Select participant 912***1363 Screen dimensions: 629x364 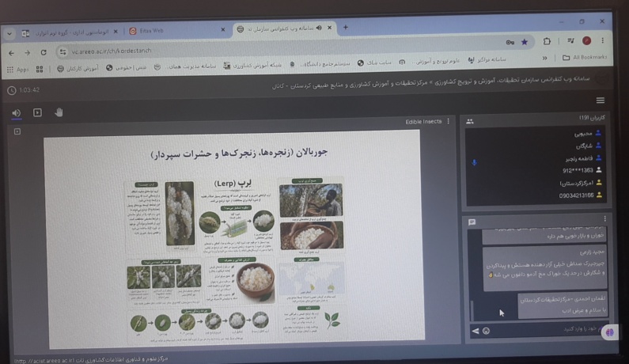(x=582, y=171)
